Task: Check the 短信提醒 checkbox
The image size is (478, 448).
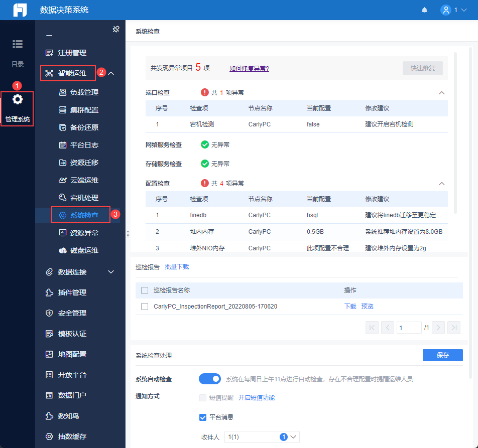Action: point(203,398)
